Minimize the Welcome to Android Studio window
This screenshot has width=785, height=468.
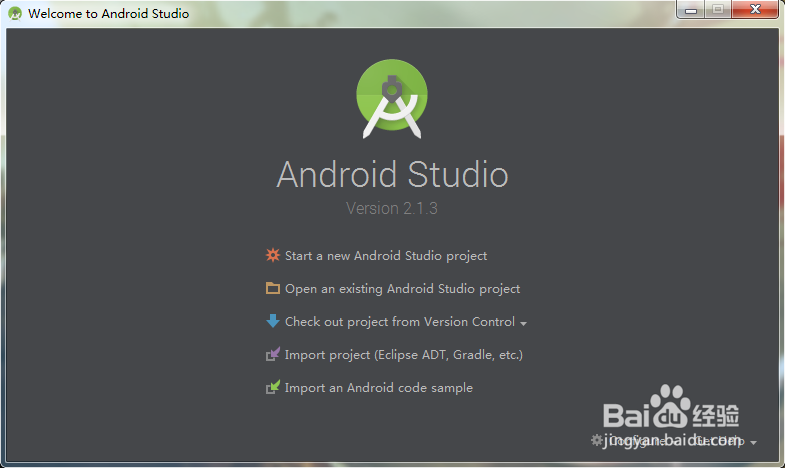691,10
